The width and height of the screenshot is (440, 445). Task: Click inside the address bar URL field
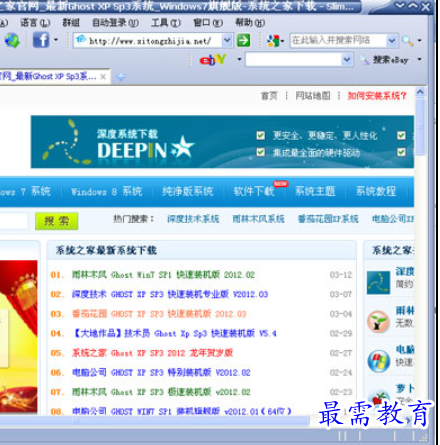150,41
